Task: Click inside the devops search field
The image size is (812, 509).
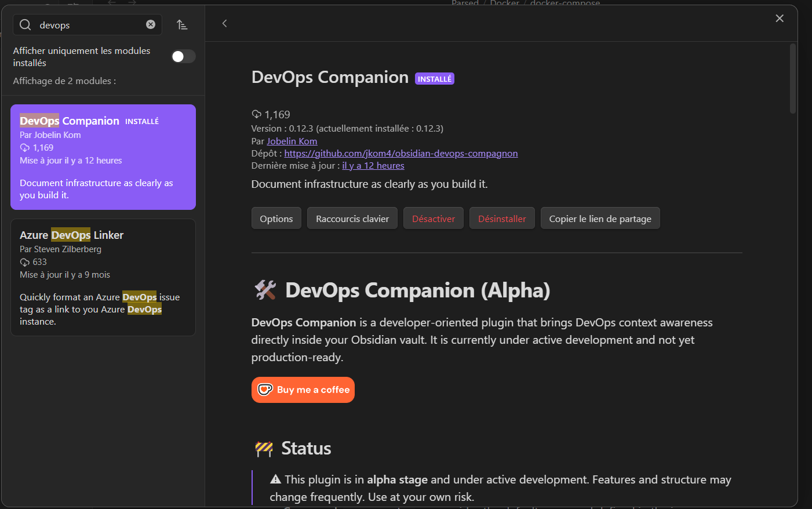Action: click(x=87, y=24)
